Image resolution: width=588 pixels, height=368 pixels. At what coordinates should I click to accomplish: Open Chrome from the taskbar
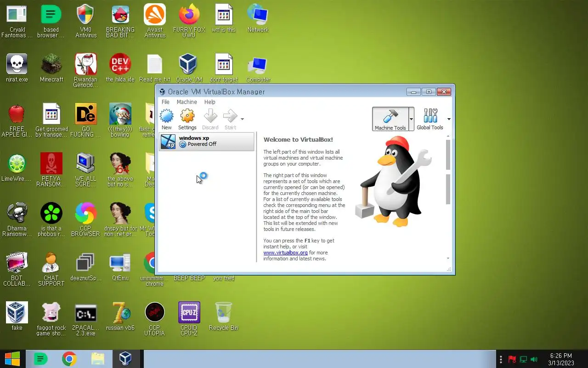[x=69, y=359]
